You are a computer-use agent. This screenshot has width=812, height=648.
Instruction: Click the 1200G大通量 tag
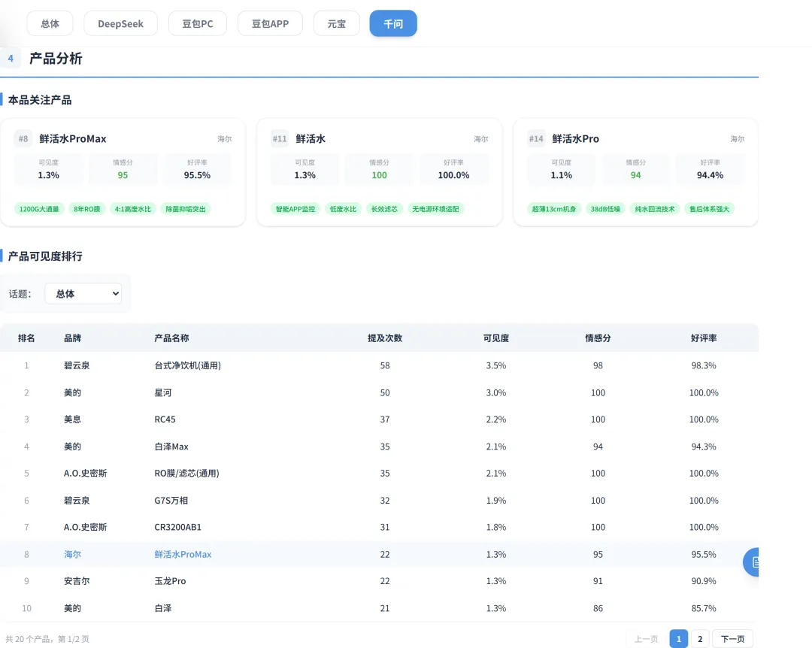click(x=39, y=209)
